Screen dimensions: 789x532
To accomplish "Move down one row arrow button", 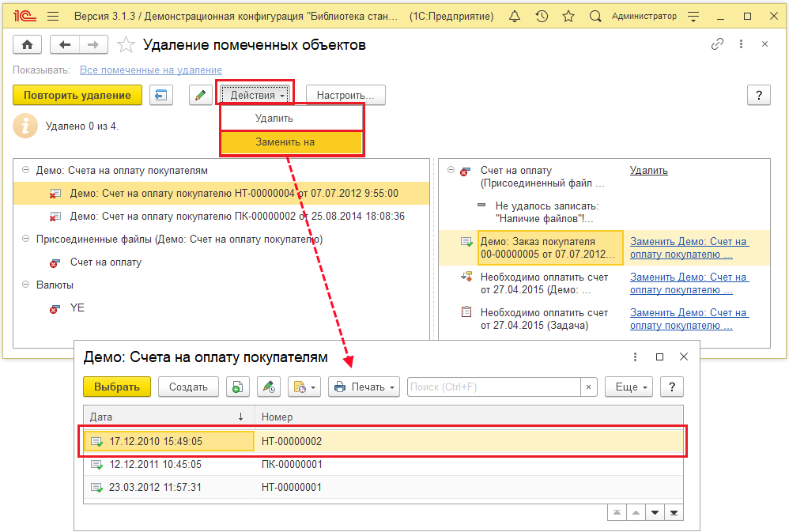I will pyautogui.click(x=655, y=513).
